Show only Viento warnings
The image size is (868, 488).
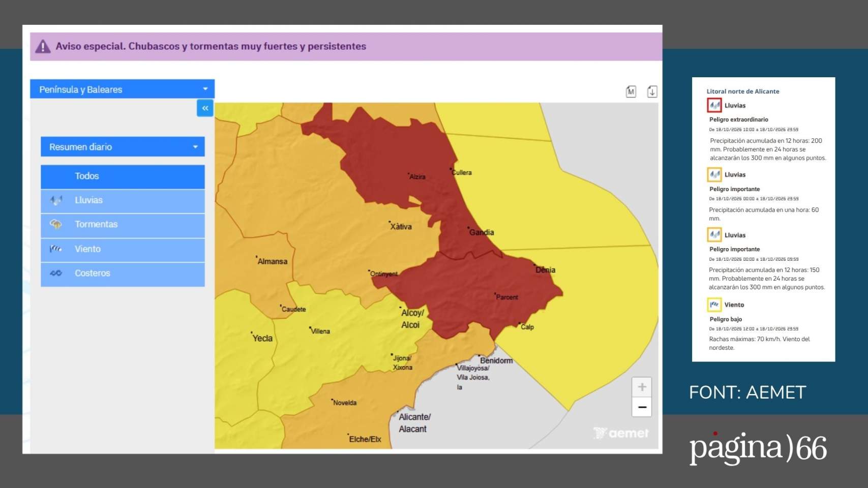click(123, 250)
